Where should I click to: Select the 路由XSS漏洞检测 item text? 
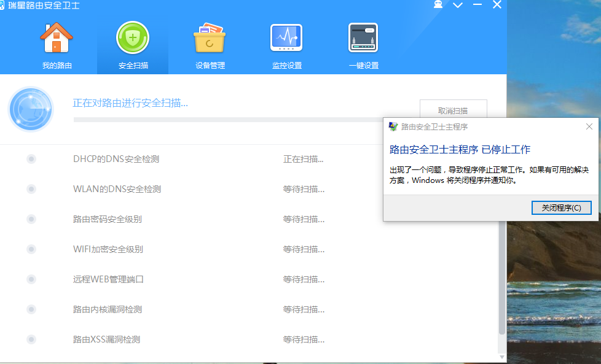(106, 339)
